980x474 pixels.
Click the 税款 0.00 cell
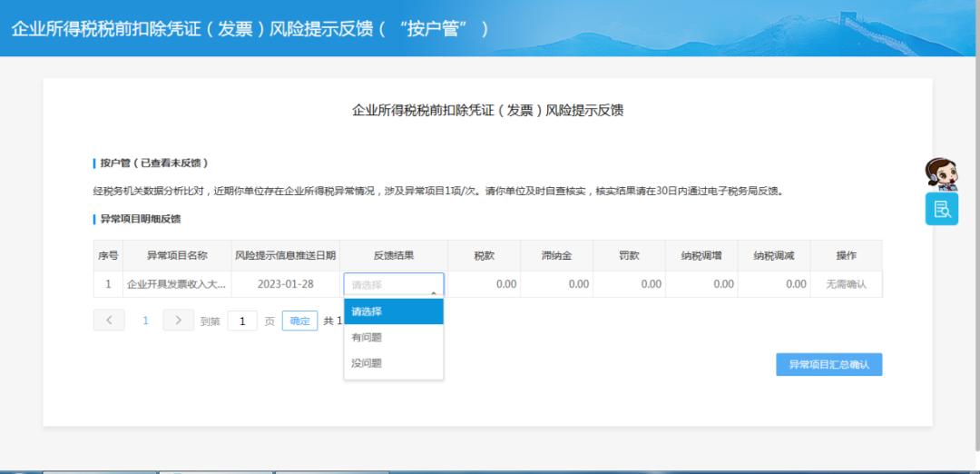click(x=485, y=284)
